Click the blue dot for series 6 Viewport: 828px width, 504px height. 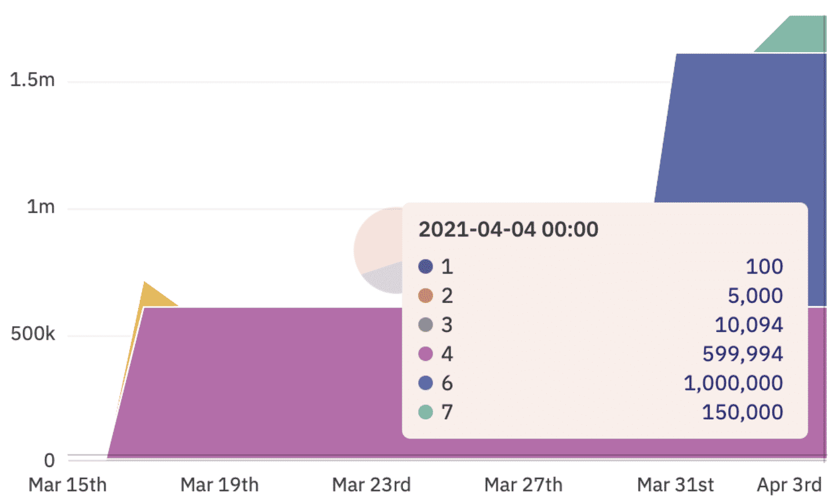[x=426, y=383]
